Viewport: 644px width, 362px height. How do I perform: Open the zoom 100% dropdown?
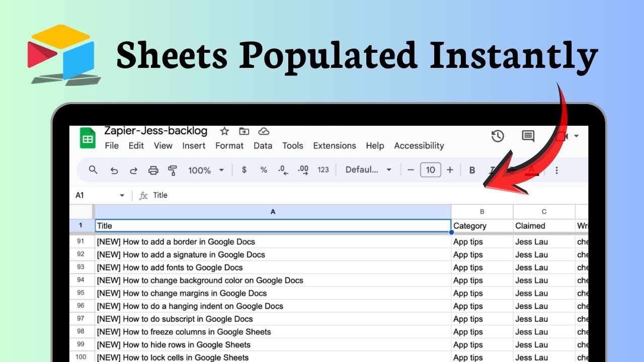point(206,170)
